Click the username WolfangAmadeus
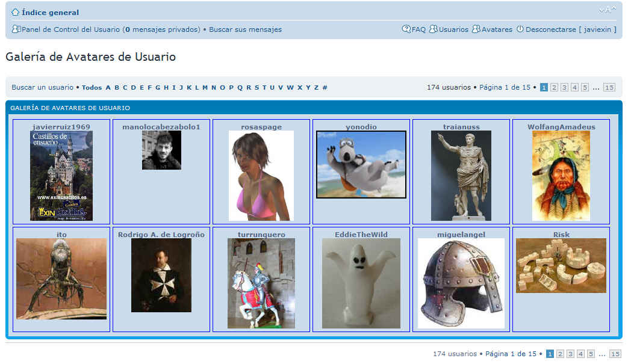 [561, 127]
